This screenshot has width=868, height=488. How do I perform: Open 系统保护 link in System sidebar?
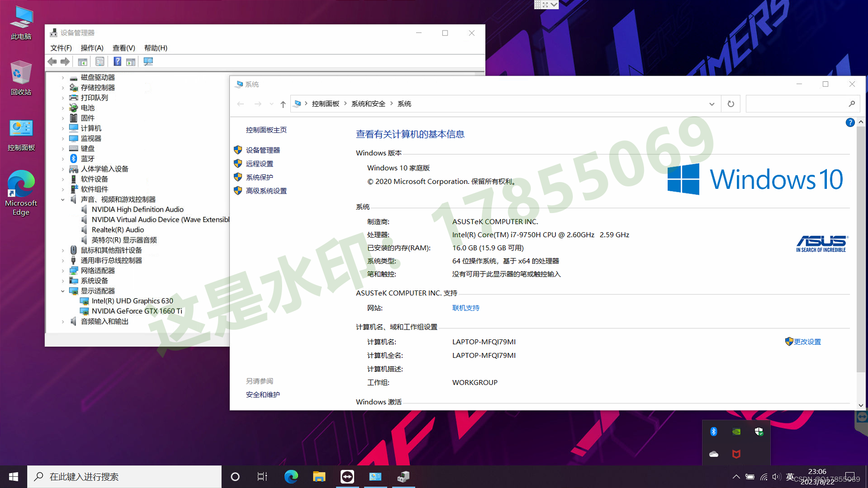tap(259, 177)
